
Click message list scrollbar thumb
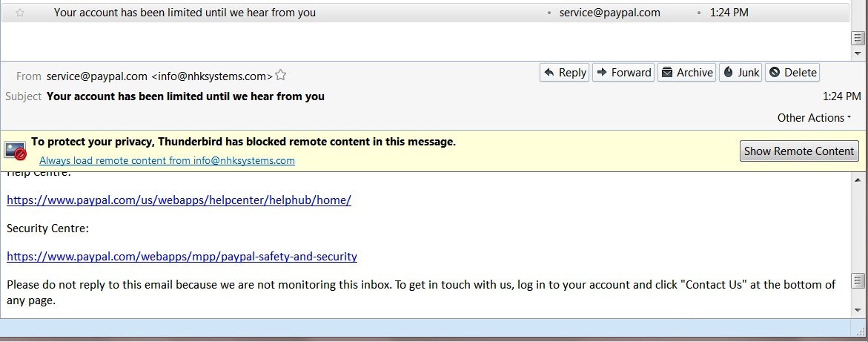[858, 37]
